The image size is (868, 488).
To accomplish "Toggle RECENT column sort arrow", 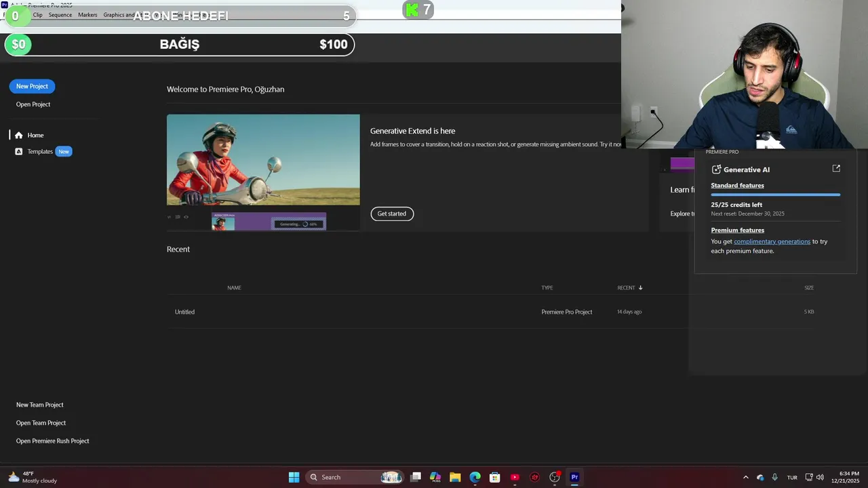I will point(640,288).
